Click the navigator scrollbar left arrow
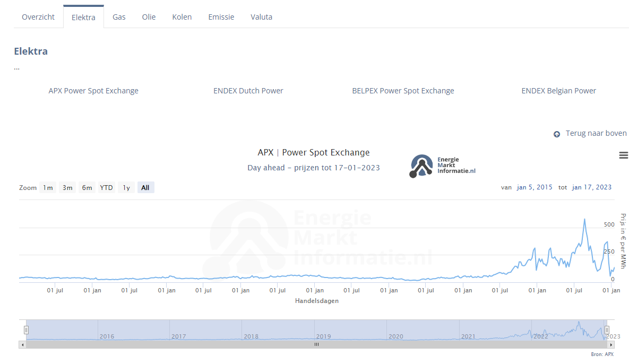The height and width of the screenshot is (364, 629). pyautogui.click(x=22, y=345)
